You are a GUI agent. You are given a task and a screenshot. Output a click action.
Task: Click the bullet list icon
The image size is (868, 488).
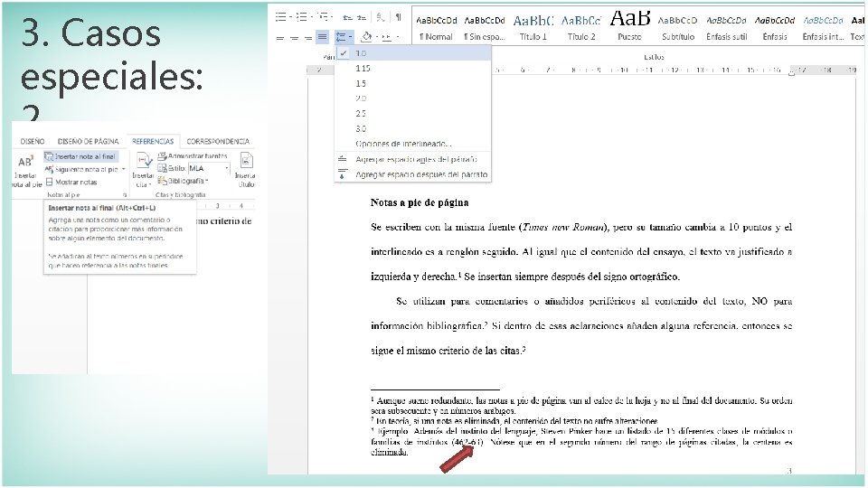281,17
